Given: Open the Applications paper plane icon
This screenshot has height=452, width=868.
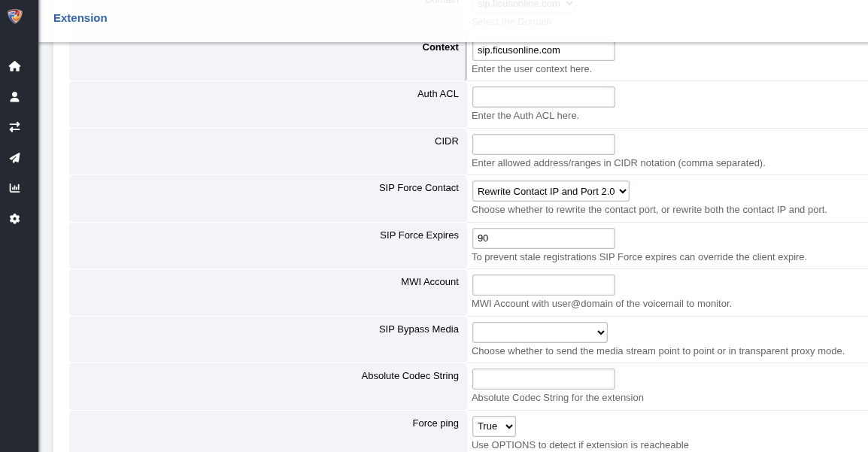Looking at the screenshot, I should [x=14, y=158].
